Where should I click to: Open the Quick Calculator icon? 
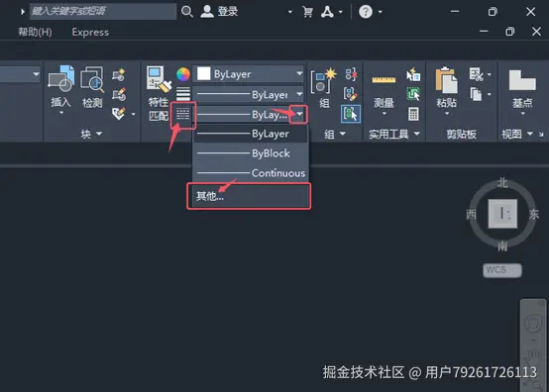pyautogui.click(x=413, y=114)
